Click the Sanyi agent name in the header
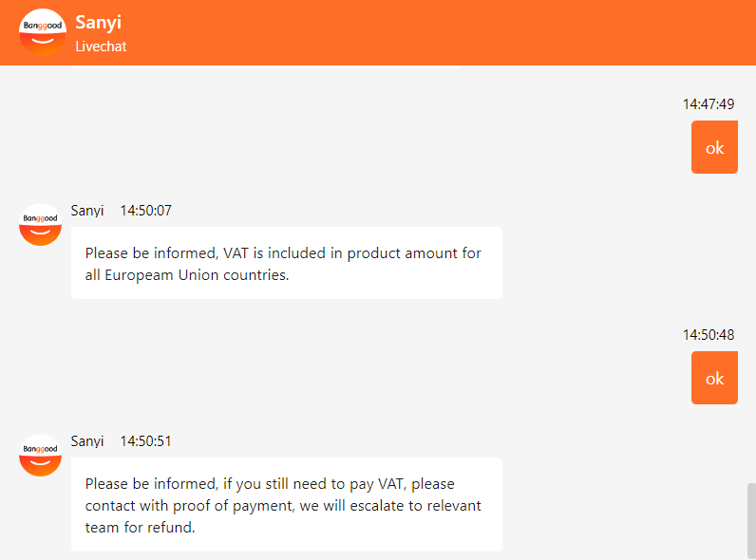 98,22
